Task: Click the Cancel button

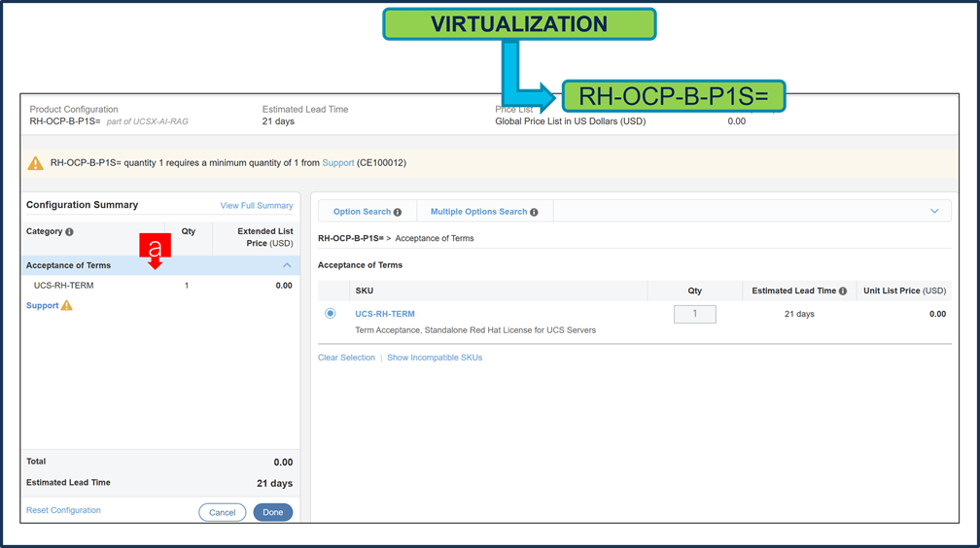Action: 222,512
